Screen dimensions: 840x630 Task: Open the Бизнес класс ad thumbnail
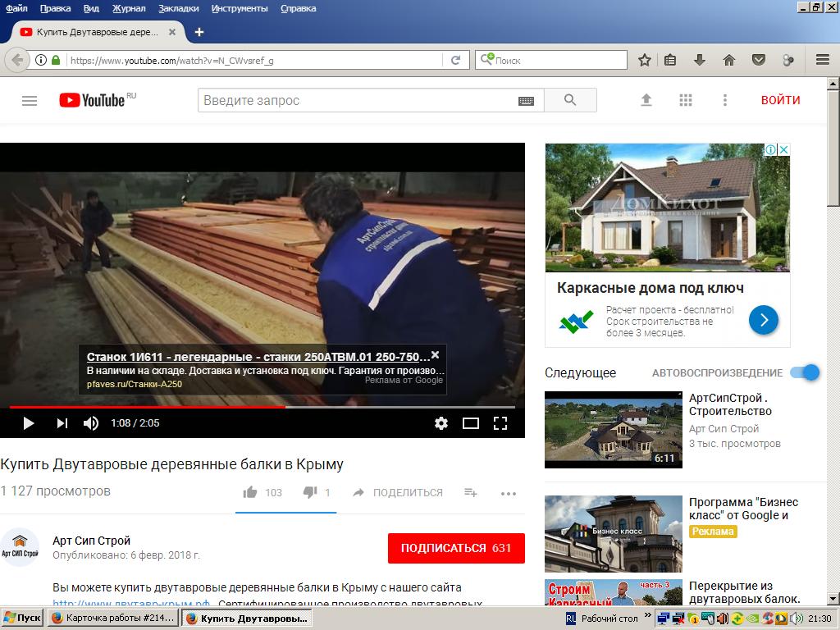tap(614, 533)
